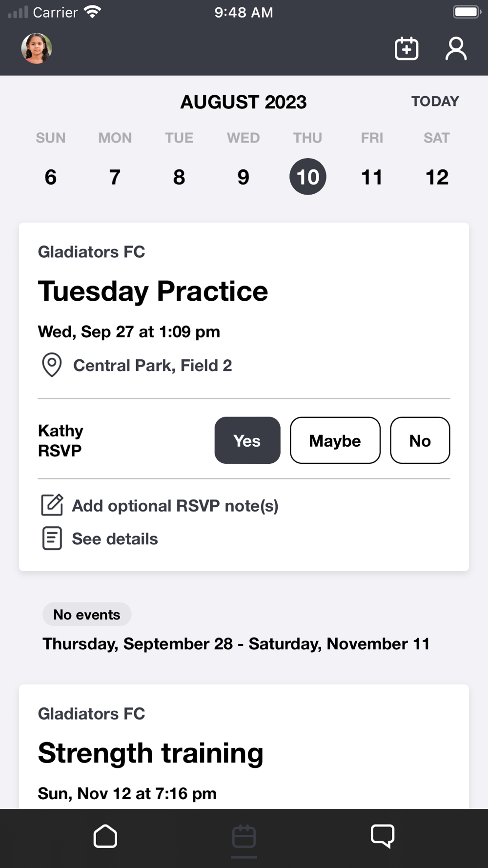The image size is (488, 868).
Task: Open the AUGUST 2023 month header
Action: point(244,102)
